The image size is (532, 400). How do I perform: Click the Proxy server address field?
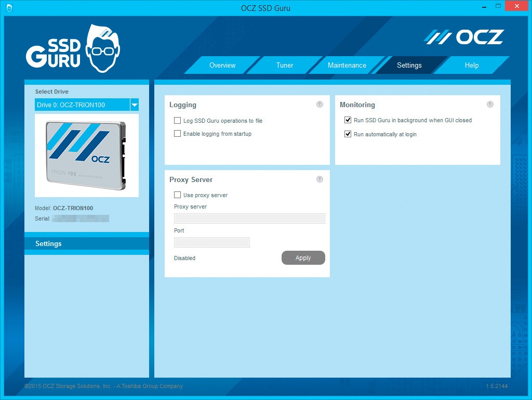249,218
